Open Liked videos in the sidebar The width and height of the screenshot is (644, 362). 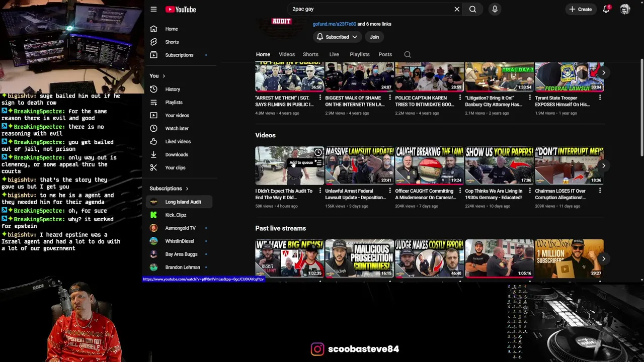pos(179,141)
